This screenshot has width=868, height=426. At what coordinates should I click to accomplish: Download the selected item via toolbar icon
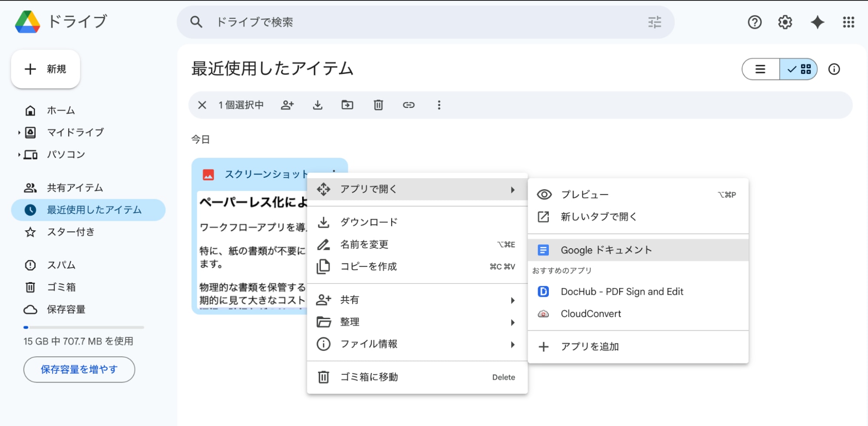tap(317, 105)
